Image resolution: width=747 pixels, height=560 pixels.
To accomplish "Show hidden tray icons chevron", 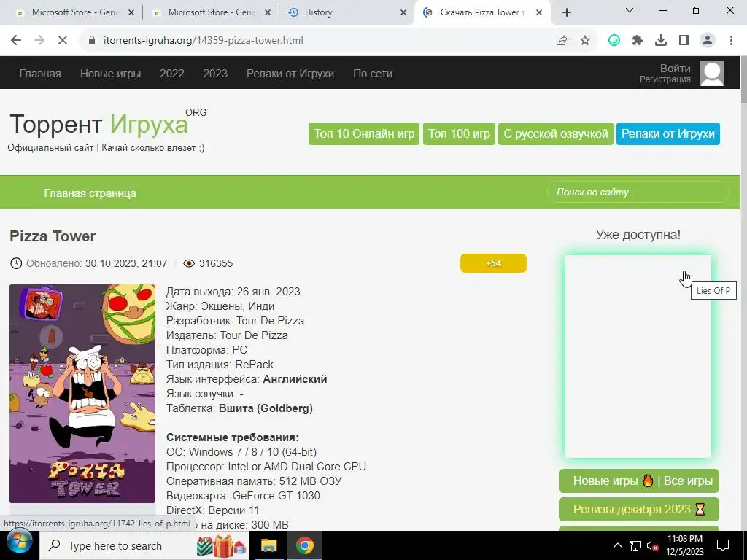I will 617,545.
